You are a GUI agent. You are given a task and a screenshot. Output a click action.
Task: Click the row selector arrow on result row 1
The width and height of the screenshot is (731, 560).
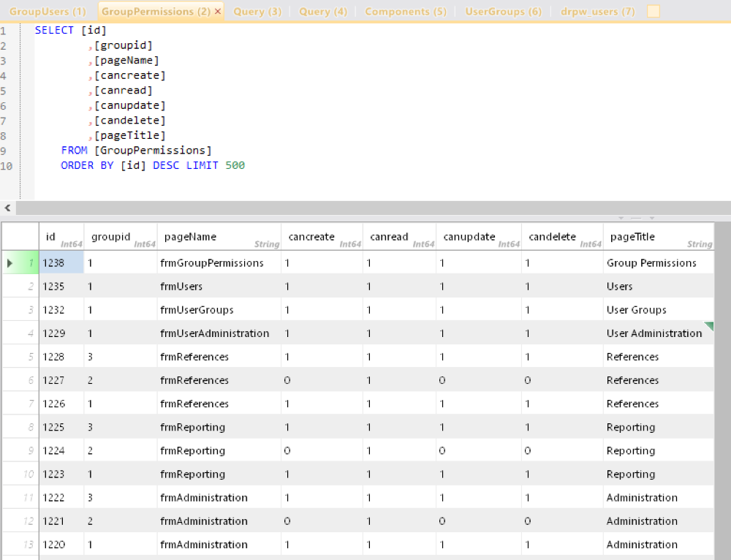coord(9,262)
